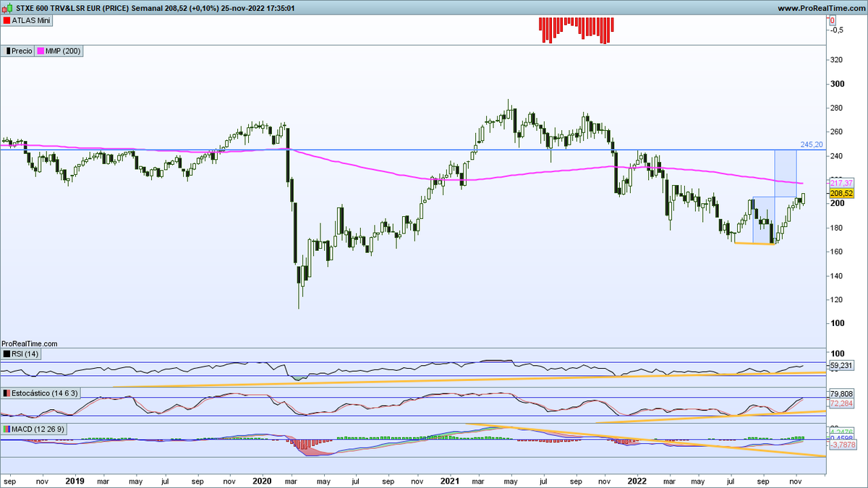868x488 pixels.
Task: Click the 120 price axis label
Action: (x=837, y=299)
